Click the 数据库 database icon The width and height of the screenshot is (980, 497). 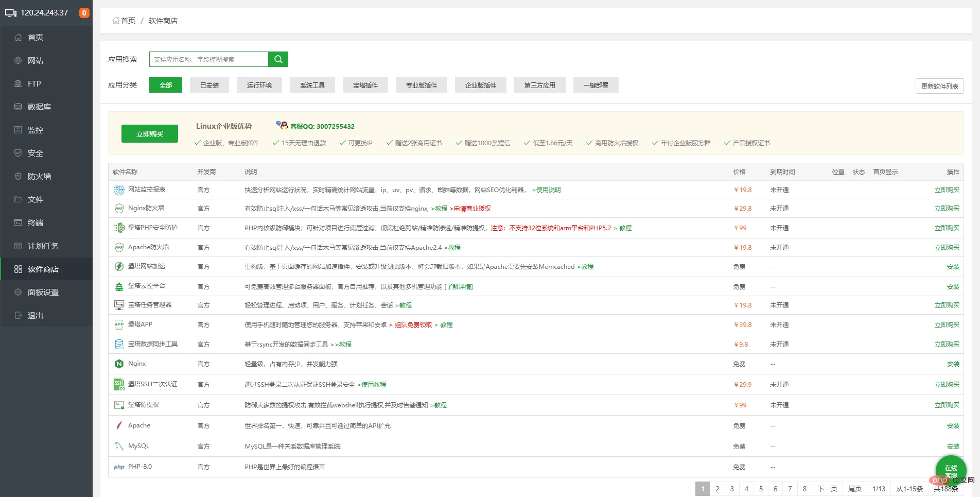pos(18,107)
